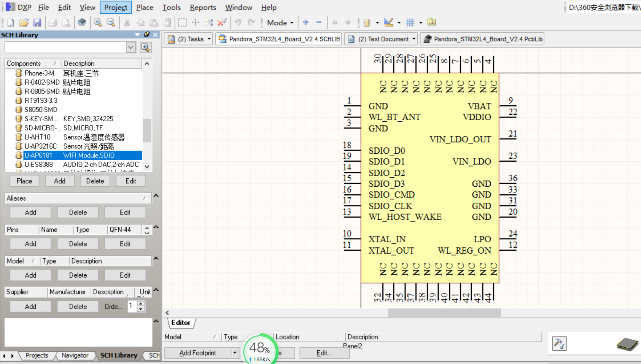
Task: Open the SCH Library panel options arrow
Action: point(137,35)
